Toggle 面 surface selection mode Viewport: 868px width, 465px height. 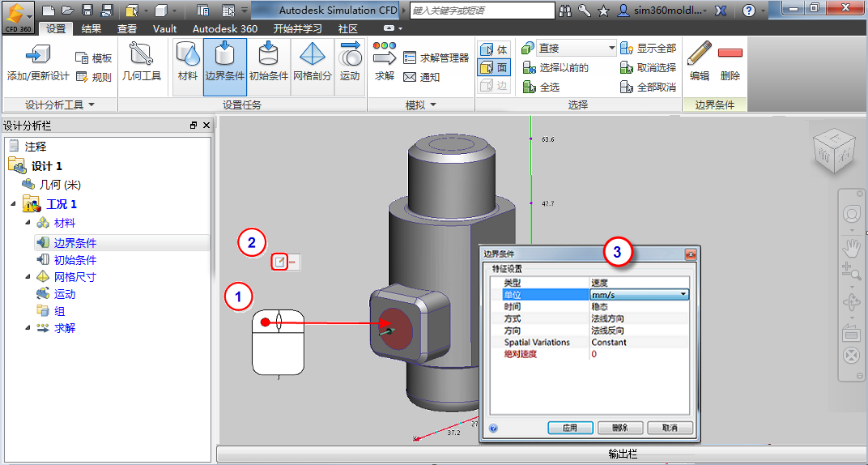[x=494, y=67]
